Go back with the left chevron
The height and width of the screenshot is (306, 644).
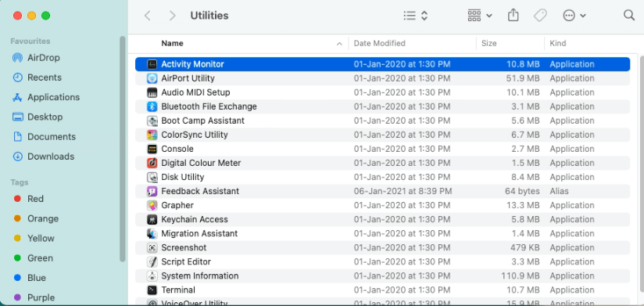click(148, 16)
